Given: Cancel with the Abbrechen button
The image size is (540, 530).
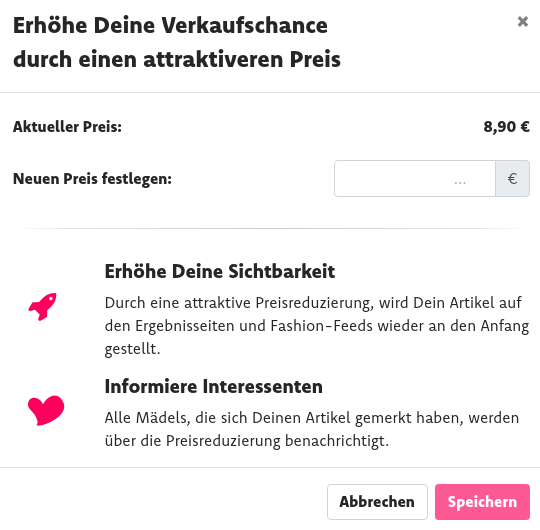Looking at the screenshot, I should point(377,502).
